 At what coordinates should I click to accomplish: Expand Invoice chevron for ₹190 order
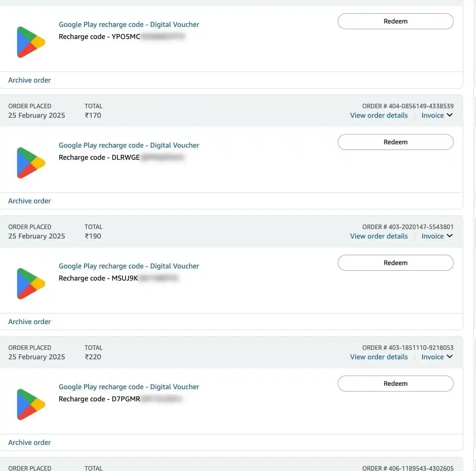tap(449, 236)
